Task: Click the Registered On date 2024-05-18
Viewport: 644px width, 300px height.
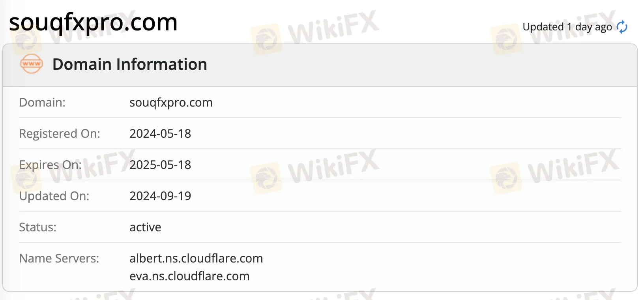Action: pos(160,134)
